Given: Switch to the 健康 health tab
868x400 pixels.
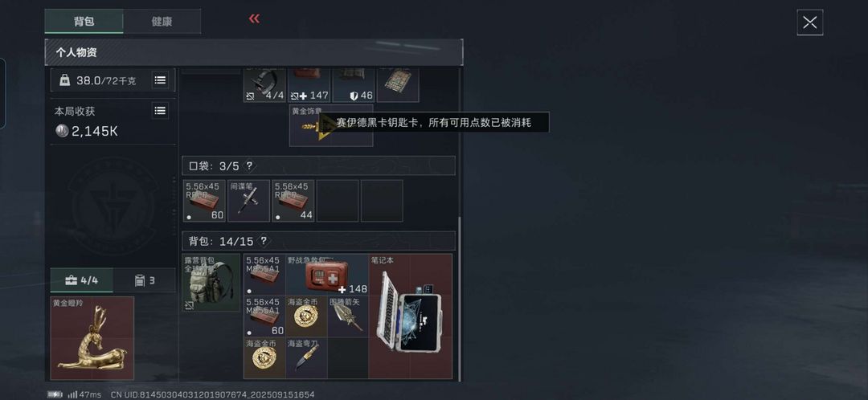Looking at the screenshot, I should tap(162, 22).
